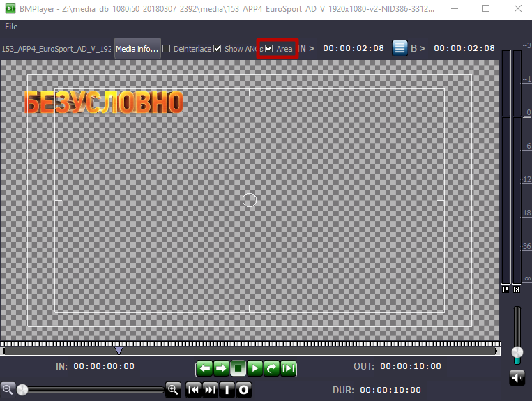This screenshot has height=401, width=532.
Task: Maximize the BMPlayer window
Action: [486, 8]
